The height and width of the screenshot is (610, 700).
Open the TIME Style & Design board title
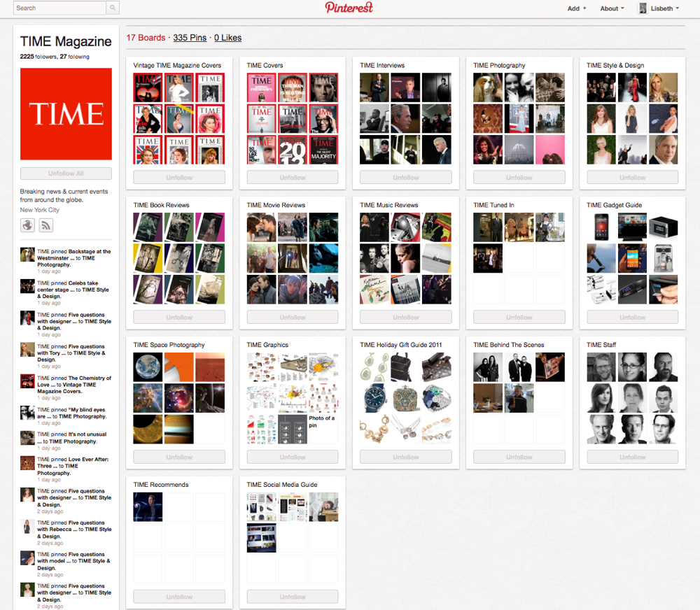[x=615, y=65]
